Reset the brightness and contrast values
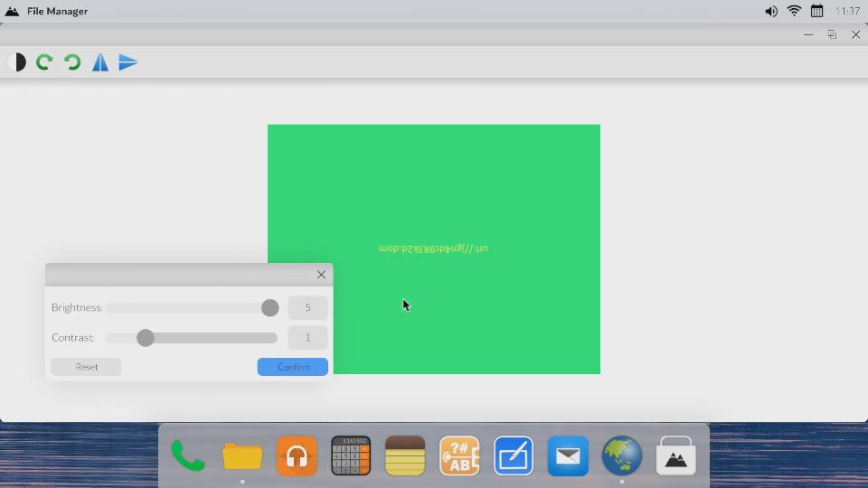The image size is (868, 488). (x=86, y=367)
